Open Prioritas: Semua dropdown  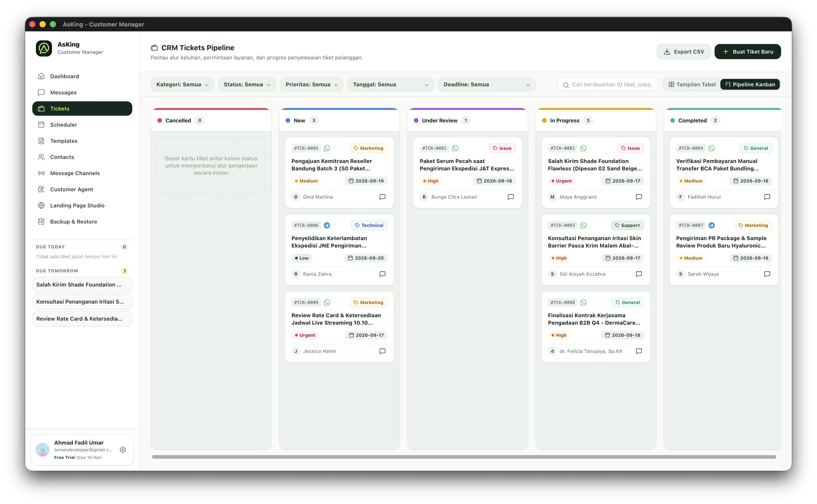click(x=311, y=84)
